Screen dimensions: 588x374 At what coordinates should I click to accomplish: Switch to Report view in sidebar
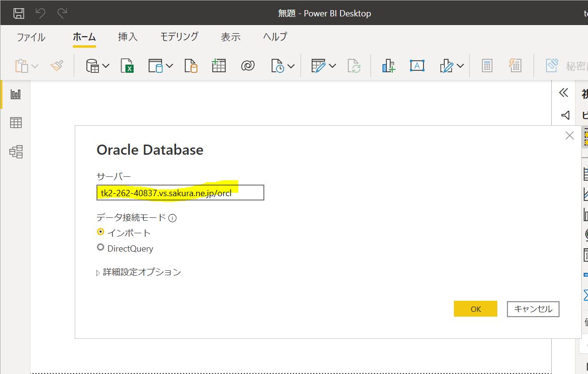click(x=16, y=94)
